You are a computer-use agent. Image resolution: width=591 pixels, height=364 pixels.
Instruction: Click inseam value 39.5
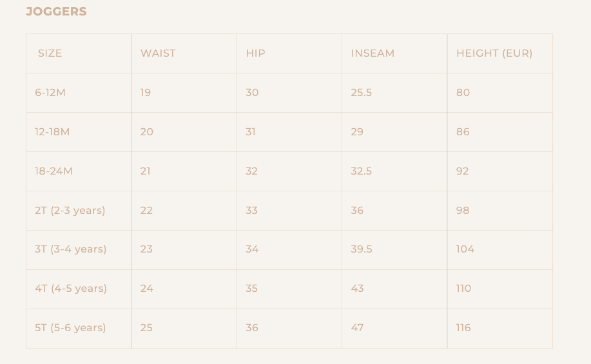click(x=362, y=249)
